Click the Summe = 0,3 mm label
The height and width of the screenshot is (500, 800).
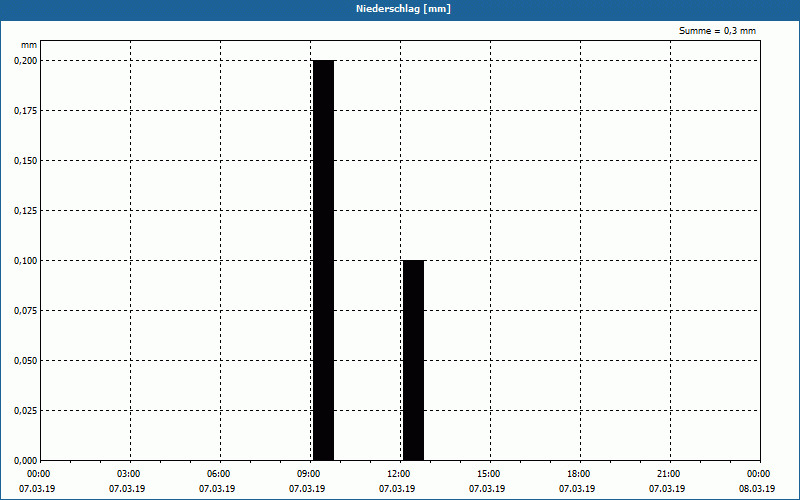717,31
